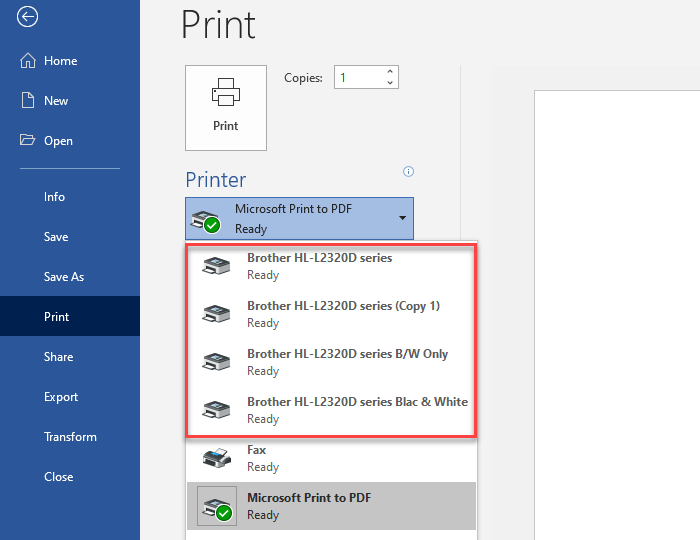Click the selected printer icon with green check
Screen dimensions: 700x540
[206, 221]
